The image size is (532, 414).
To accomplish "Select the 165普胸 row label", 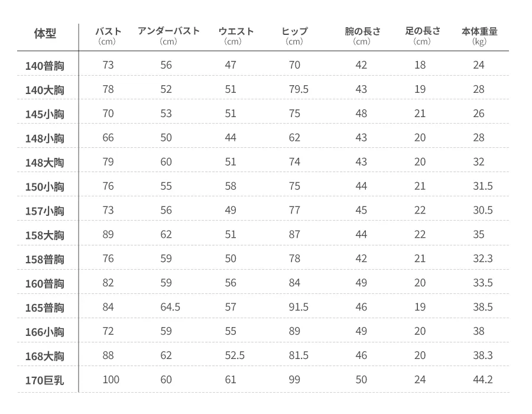I will [44, 308].
